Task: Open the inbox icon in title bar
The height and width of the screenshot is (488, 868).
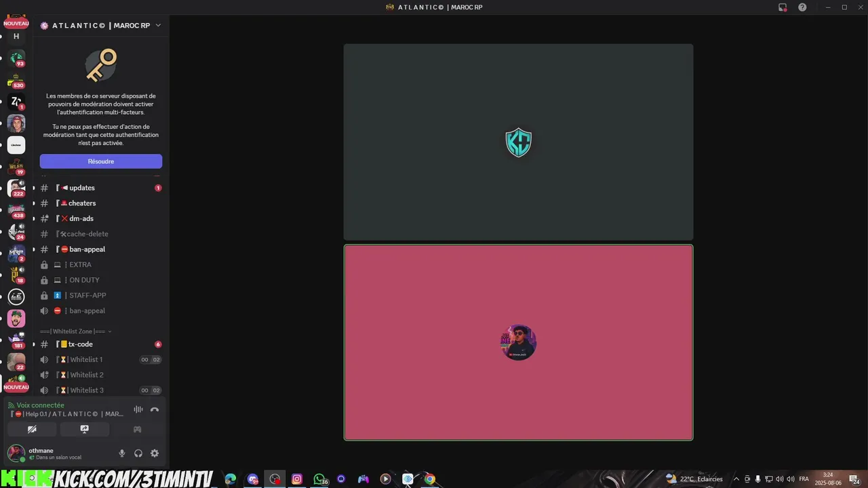Action: tap(783, 7)
